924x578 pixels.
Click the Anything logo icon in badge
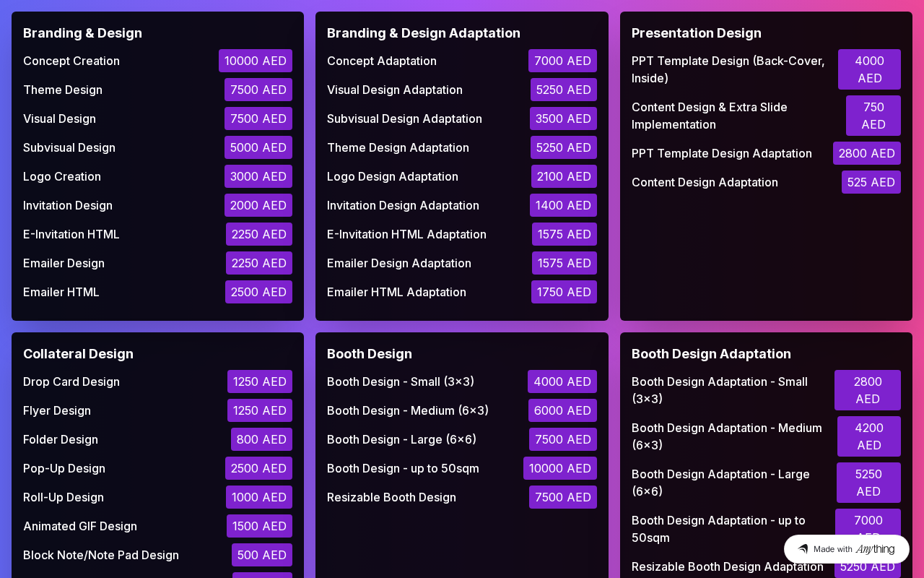(x=803, y=549)
